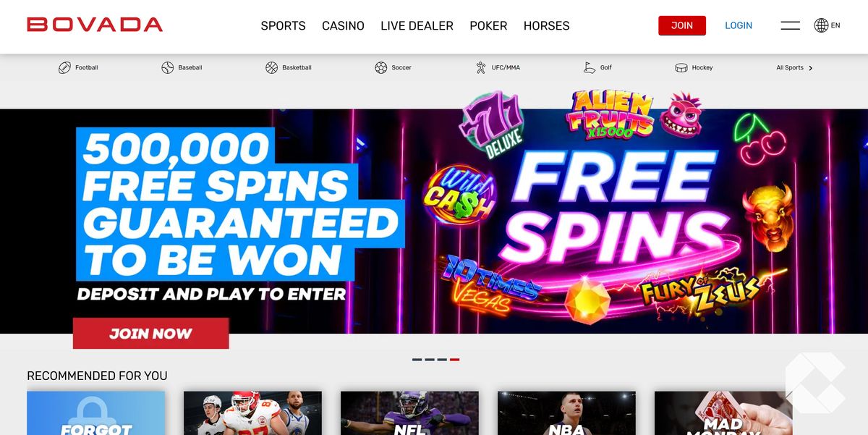
Task: Open the NFL recommended thumbnail
Action: (x=409, y=413)
